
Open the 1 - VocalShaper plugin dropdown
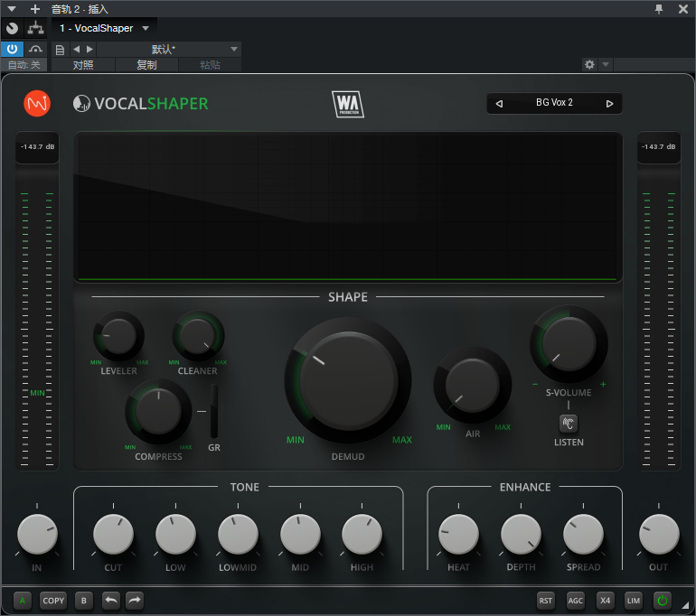tap(104, 28)
